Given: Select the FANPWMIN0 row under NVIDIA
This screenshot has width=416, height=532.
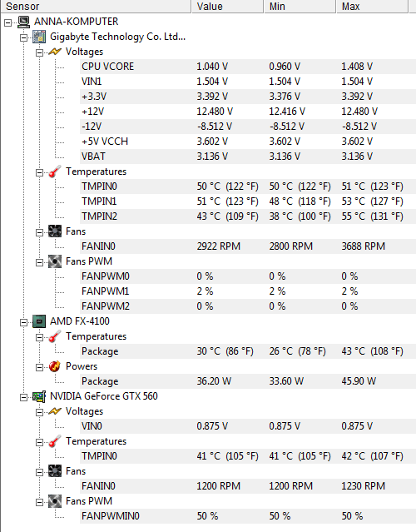Looking at the screenshot, I should tap(248, 516).
